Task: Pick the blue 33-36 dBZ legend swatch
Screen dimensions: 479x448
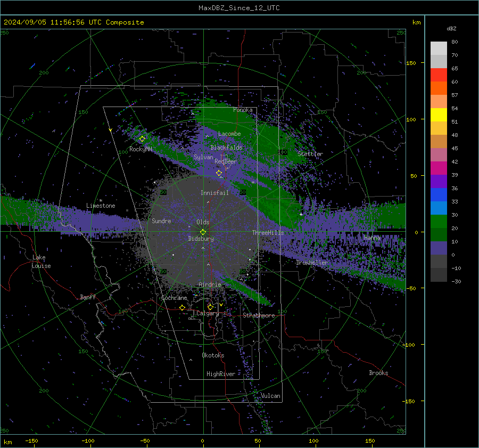Action: pyautogui.click(x=439, y=195)
